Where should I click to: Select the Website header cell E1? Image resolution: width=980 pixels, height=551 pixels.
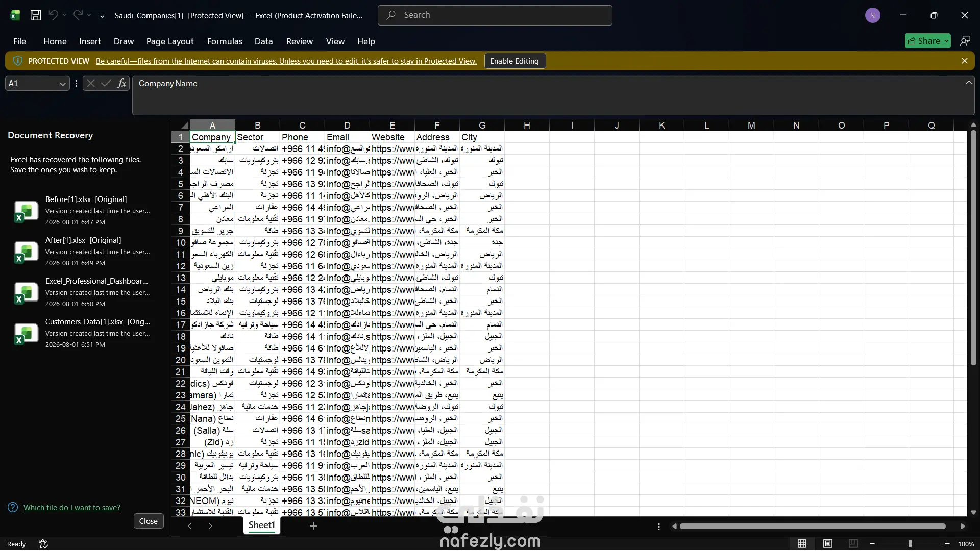(392, 137)
